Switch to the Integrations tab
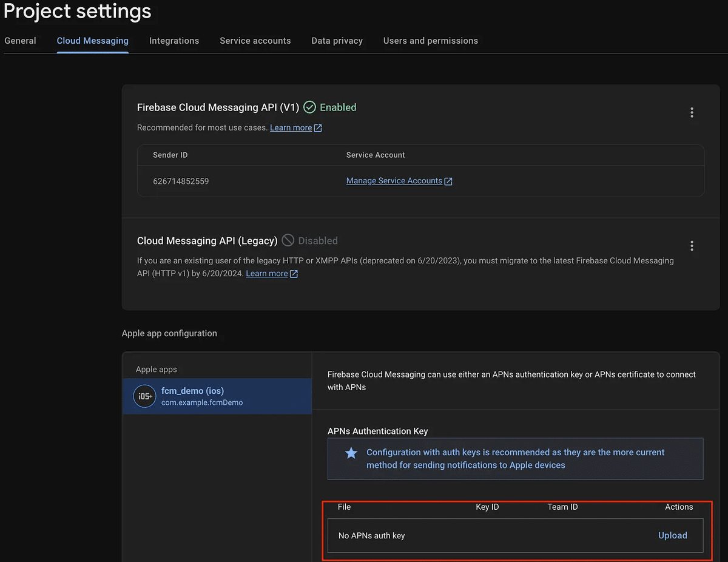This screenshot has width=728, height=562. (174, 41)
